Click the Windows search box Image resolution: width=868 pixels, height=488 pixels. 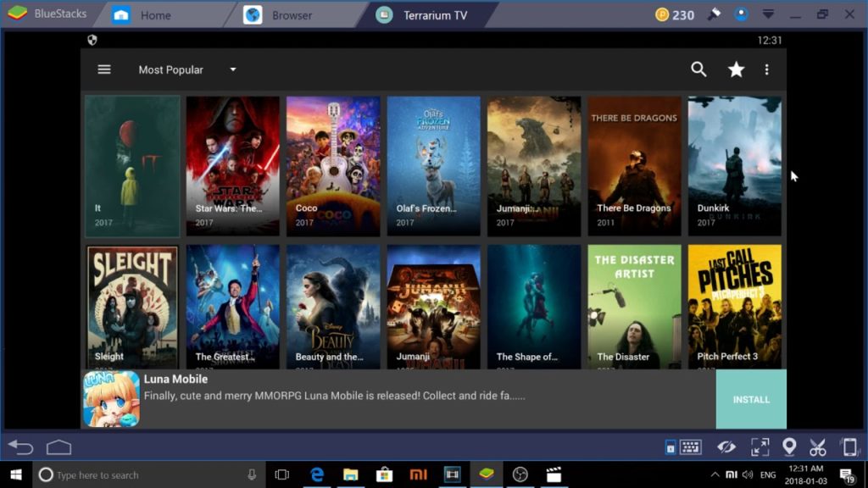(x=148, y=474)
